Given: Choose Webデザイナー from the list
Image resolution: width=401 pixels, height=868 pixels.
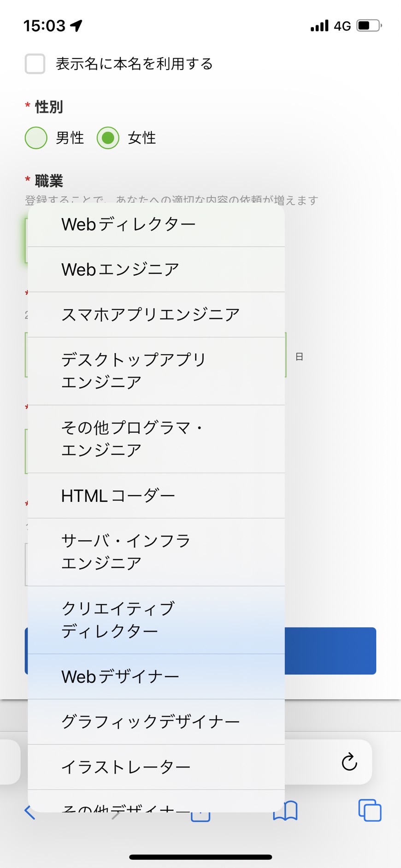Looking at the screenshot, I should tap(156, 677).
